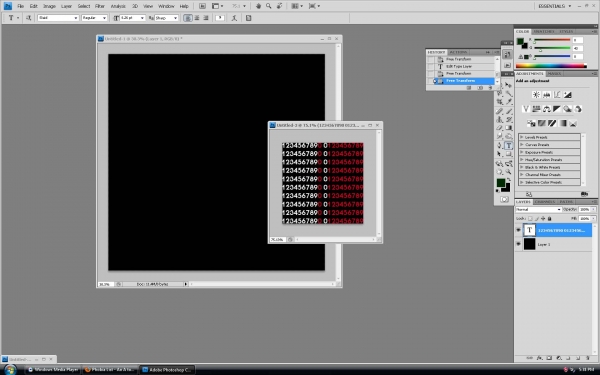600x375 pixels.
Task: Add an Exposure adjustment
Action: point(567,95)
